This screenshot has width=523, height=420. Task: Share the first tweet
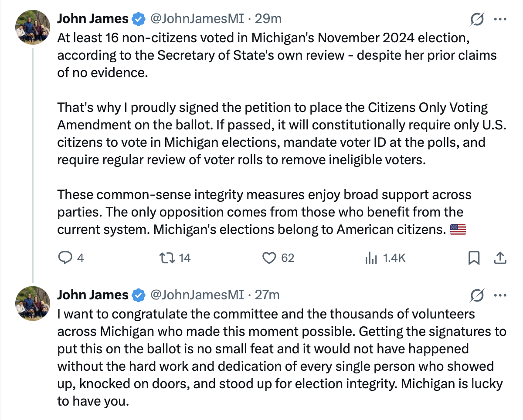(x=499, y=258)
